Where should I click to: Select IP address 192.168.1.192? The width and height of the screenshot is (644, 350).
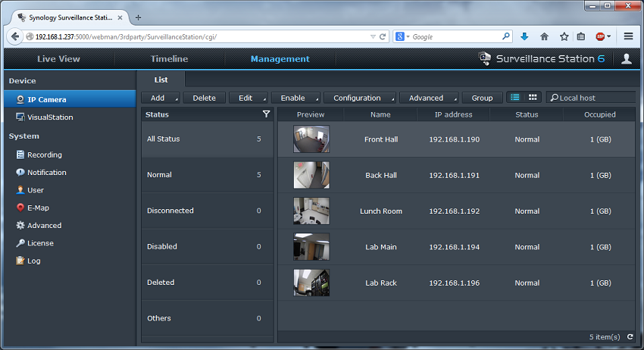(x=455, y=211)
